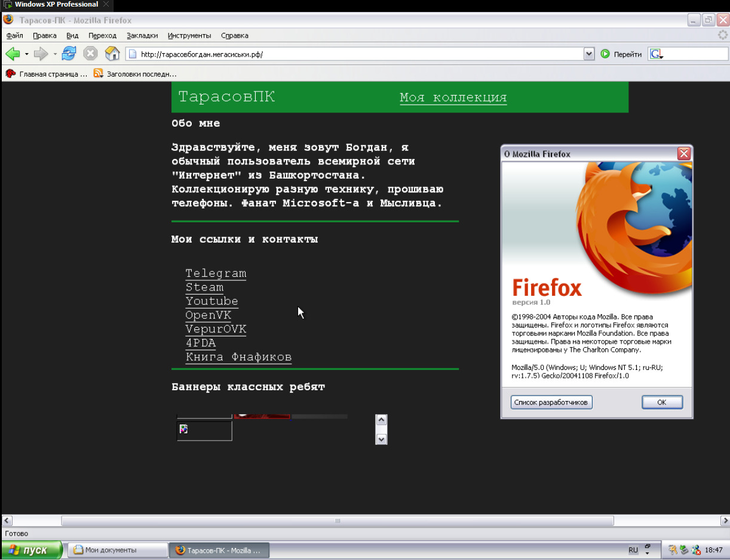This screenshot has width=730, height=560.
Task: Click the address bar URL field
Action: tap(358, 54)
